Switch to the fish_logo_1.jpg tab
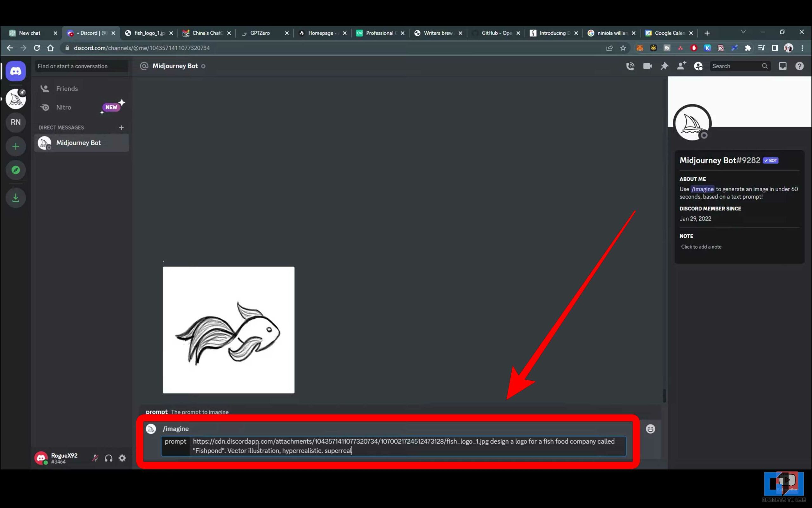This screenshot has height=508, width=812. point(149,33)
